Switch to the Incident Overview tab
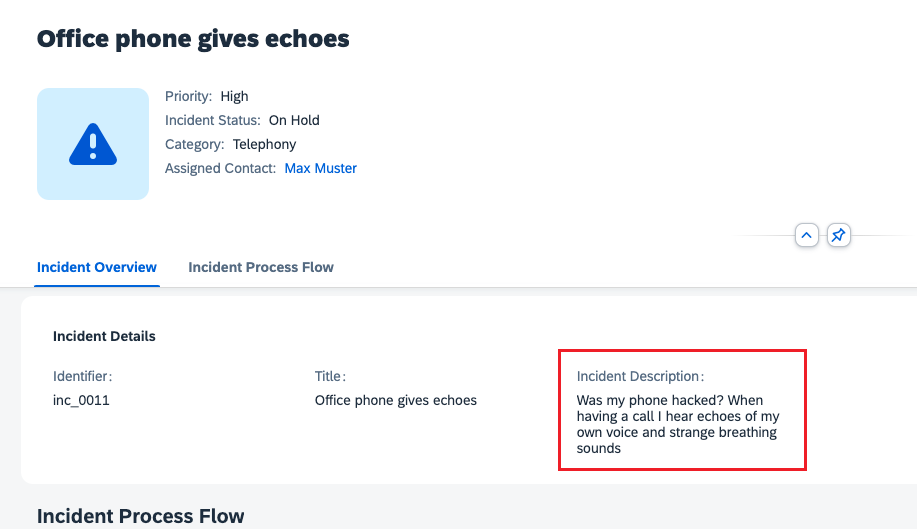 tap(97, 267)
